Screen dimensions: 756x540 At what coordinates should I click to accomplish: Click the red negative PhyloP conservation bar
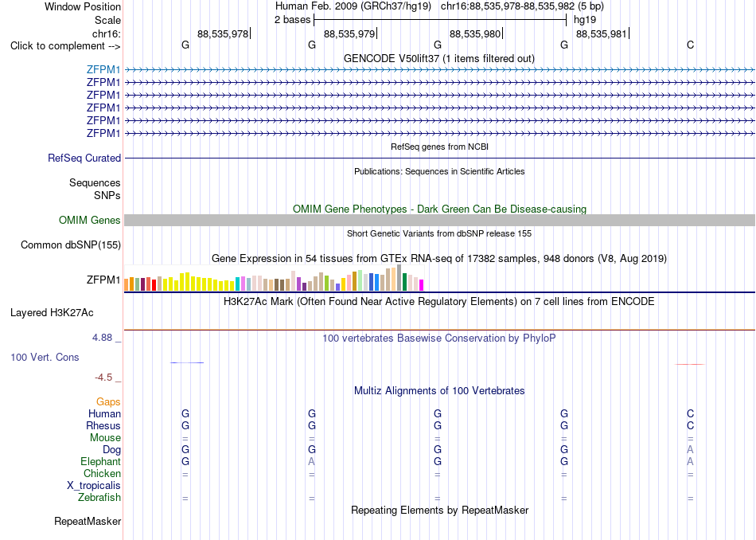690,364
